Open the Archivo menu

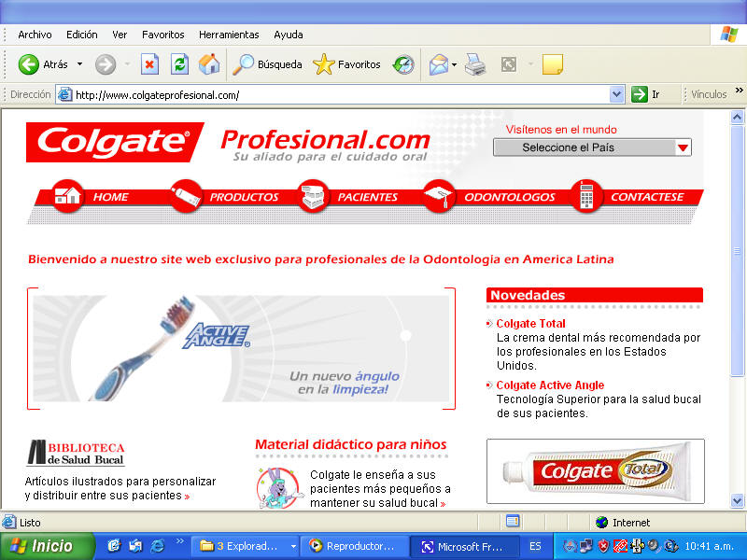(35, 35)
